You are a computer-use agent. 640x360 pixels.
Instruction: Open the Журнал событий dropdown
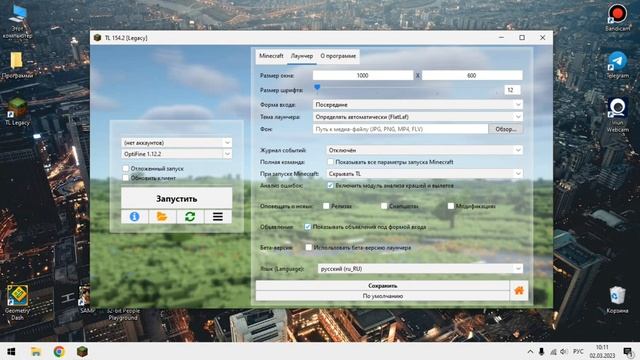point(424,150)
